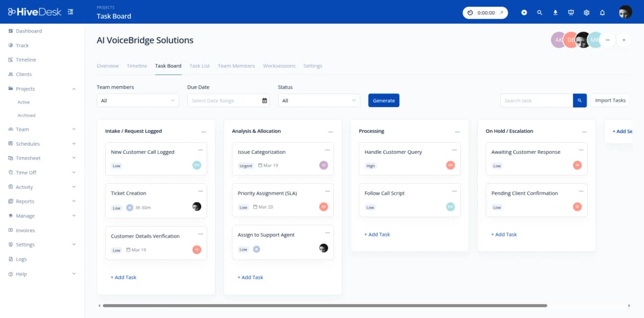644x318 pixels.
Task: Collapse sidebar with the hamburger icon
Action: (70, 11)
